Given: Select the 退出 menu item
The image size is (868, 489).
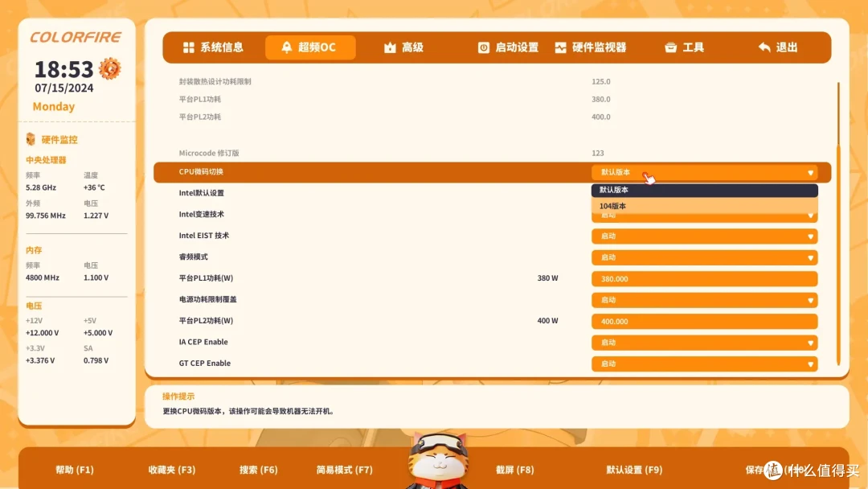Looking at the screenshot, I should click(x=778, y=47).
